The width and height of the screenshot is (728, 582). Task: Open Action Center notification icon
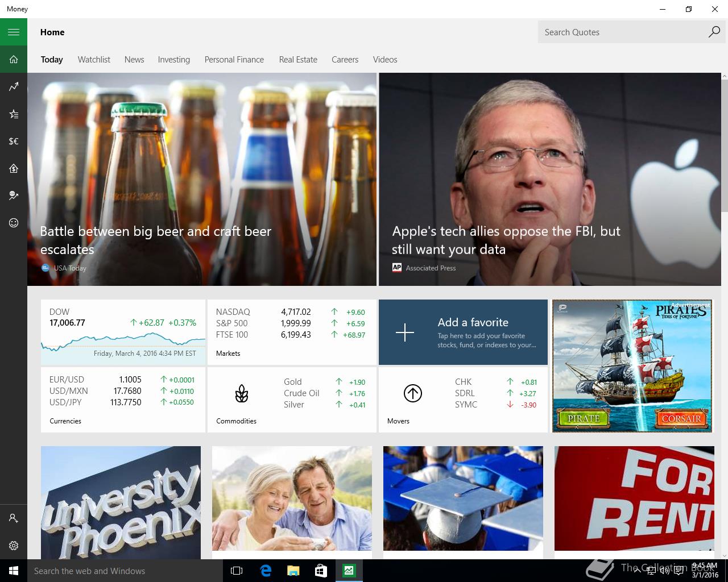point(679,571)
